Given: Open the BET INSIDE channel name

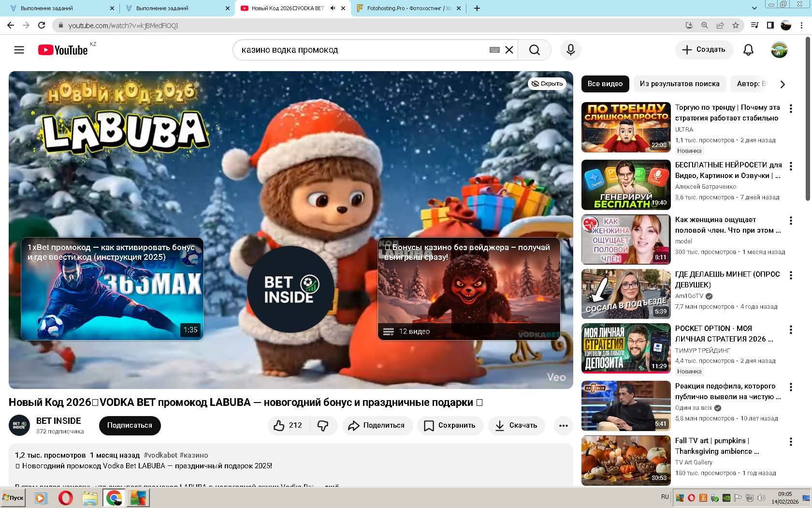Looking at the screenshot, I should coord(58,421).
